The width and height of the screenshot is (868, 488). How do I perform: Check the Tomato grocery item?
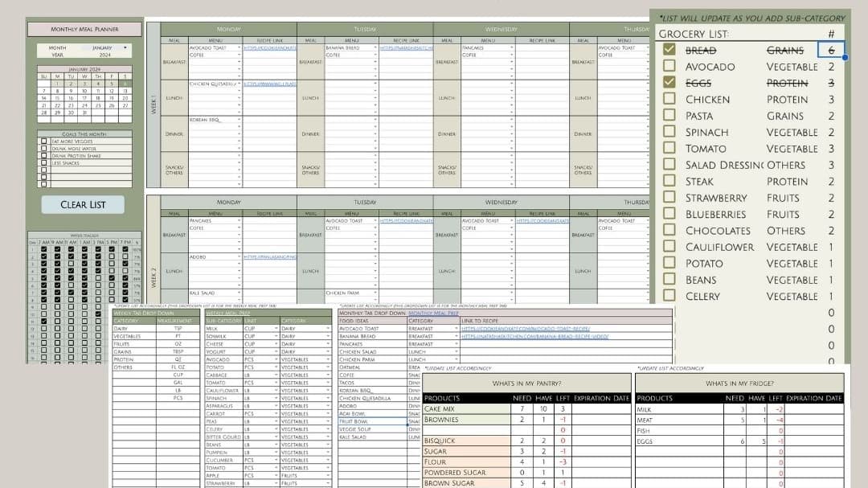coord(669,148)
